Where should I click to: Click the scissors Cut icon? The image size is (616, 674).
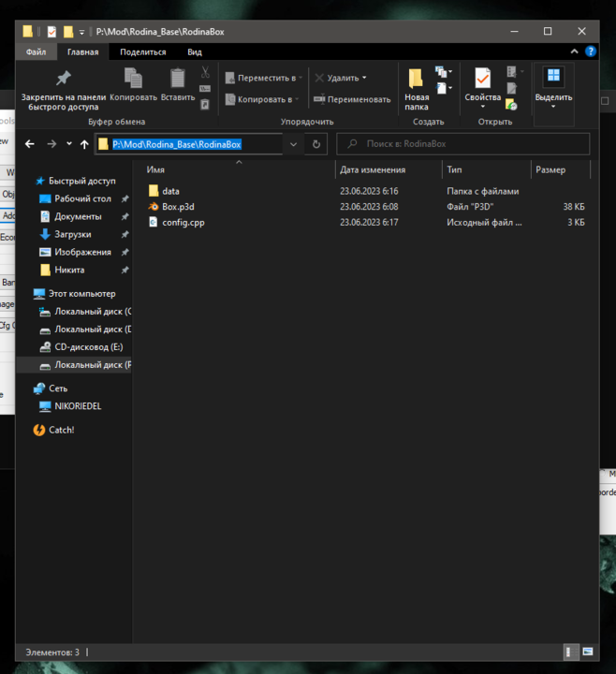click(x=205, y=72)
